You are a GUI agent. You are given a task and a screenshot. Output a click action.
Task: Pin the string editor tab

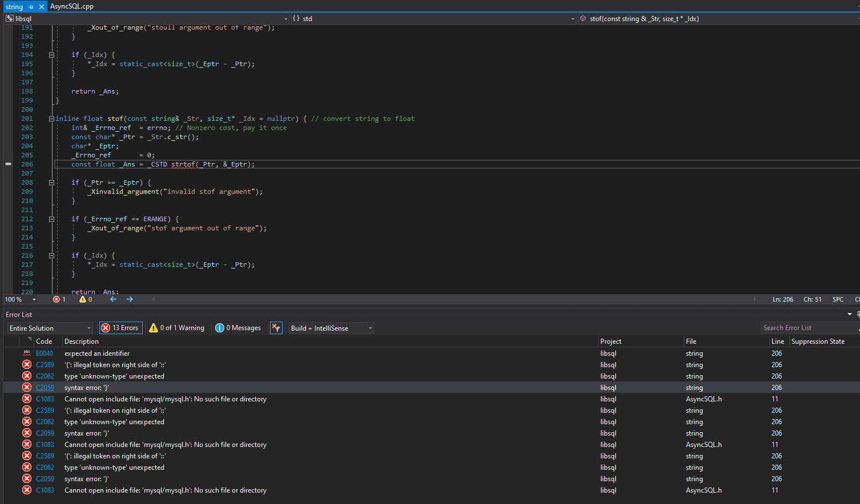tap(31, 7)
